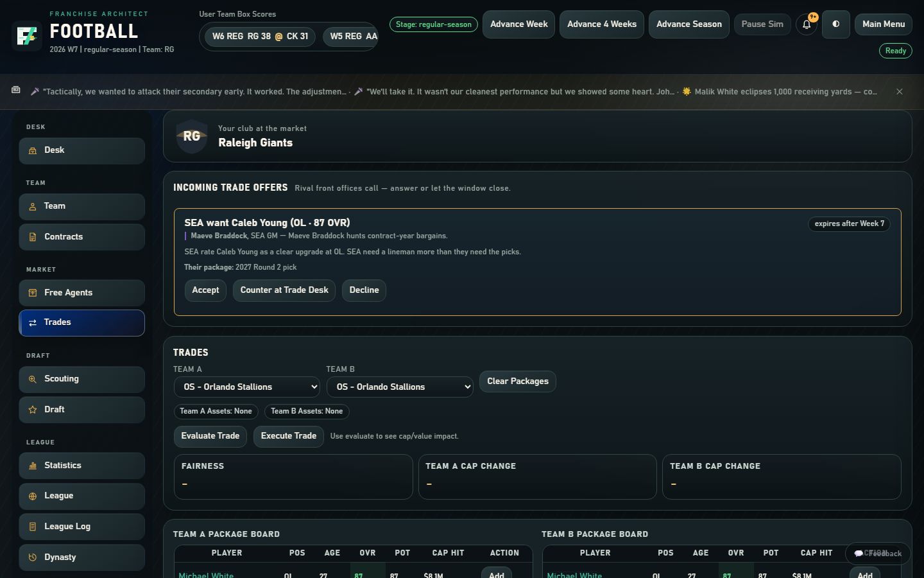The image size is (924, 578).
Task: Click the Franchise Architect logo
Action: (x=26, y=35)
